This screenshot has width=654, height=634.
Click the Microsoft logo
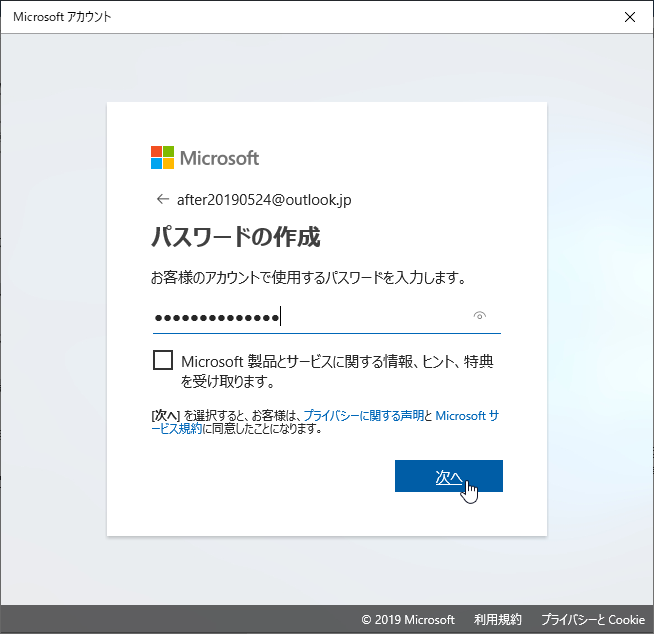click(205, 158)
